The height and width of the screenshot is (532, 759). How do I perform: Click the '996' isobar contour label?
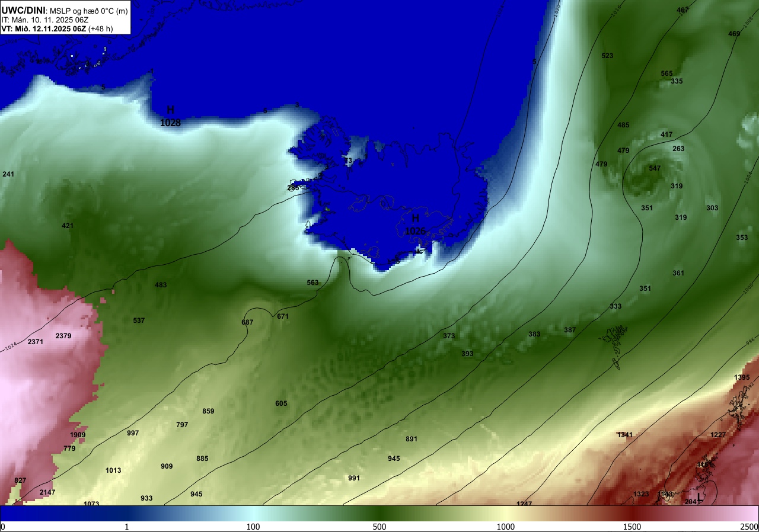coord(750,340)
